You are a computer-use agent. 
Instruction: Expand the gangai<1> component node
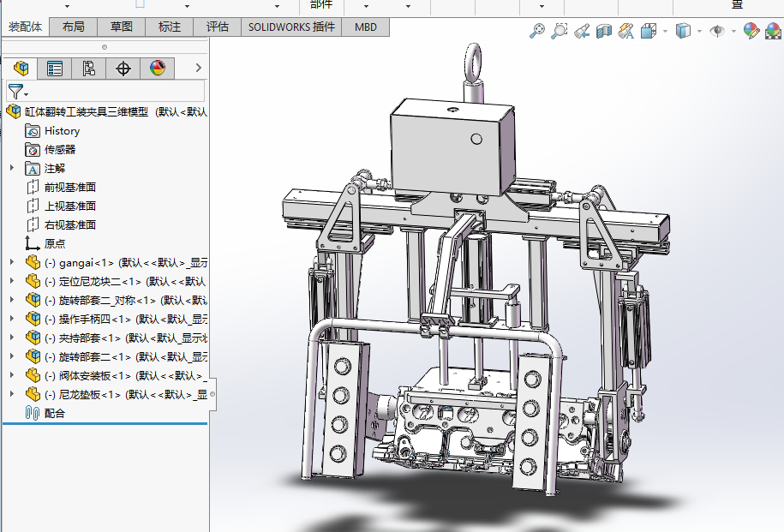(11, 262)
